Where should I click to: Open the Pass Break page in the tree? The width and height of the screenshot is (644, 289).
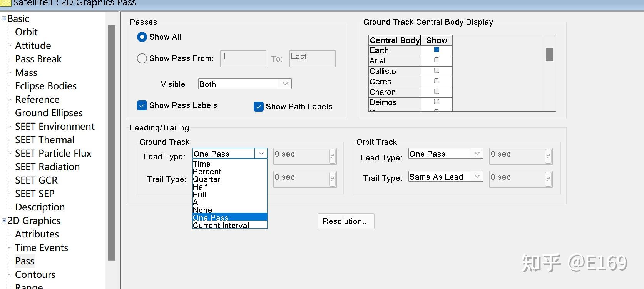(x=38, y=59)
